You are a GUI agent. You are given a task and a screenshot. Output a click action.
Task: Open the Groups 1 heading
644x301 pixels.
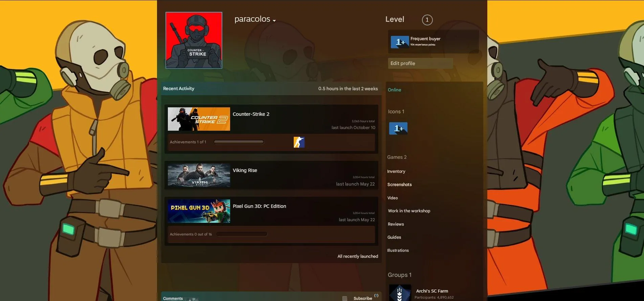400,275
